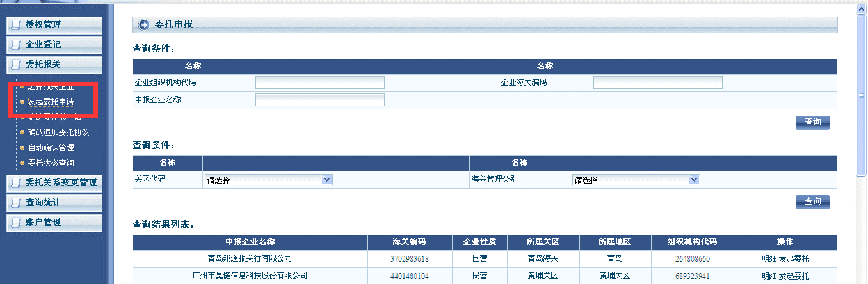Focus the 企业组织机构代码 input field

pyautogui.click(x=319, y=83)
